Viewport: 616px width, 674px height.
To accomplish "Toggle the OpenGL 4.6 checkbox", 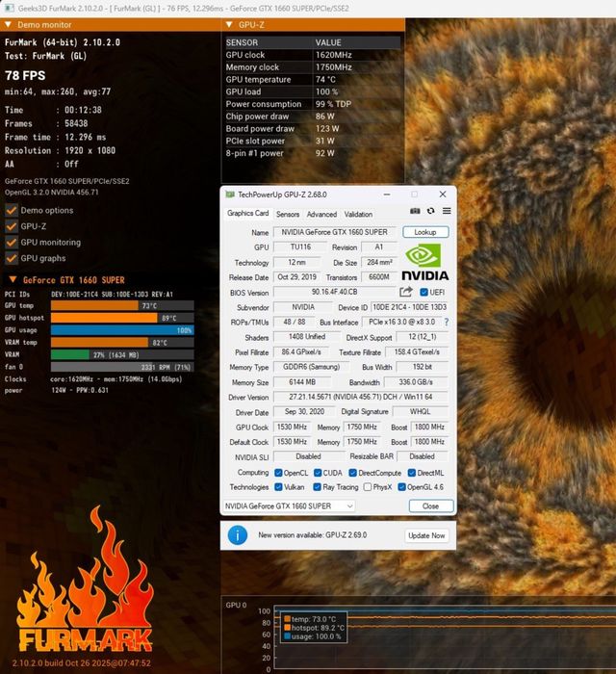I will 402,487.
